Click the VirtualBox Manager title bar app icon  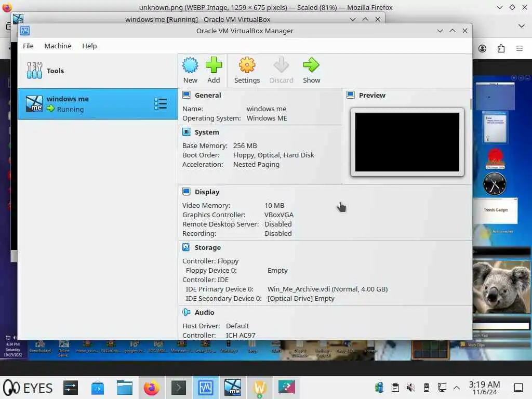[x=25, y=31]
